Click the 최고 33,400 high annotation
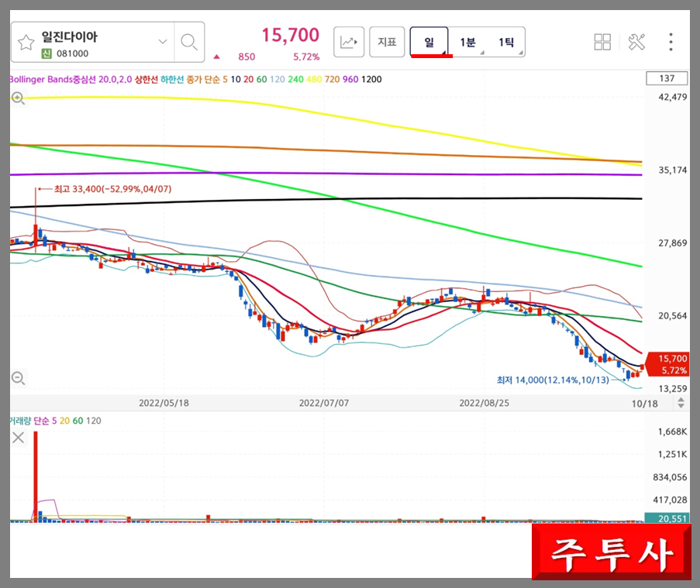Image resolution: width=700 pixels, height=588 pixels. 112,189
